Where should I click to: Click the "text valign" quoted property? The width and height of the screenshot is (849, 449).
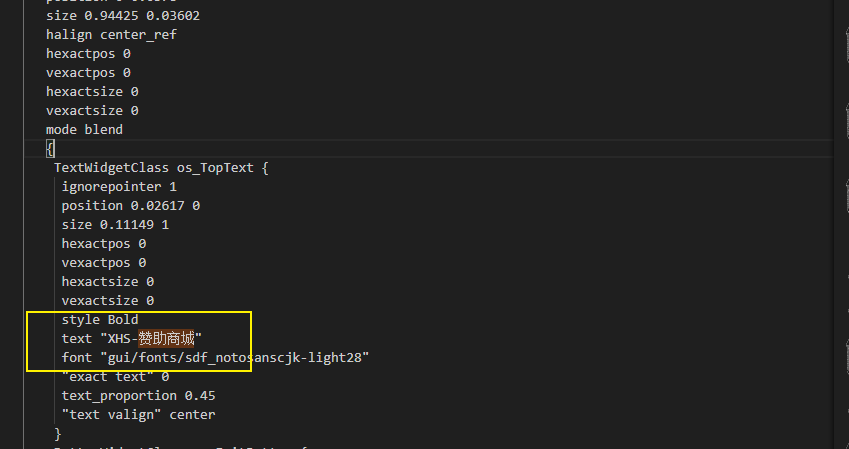pyautogui.click(x=106, y=415)
